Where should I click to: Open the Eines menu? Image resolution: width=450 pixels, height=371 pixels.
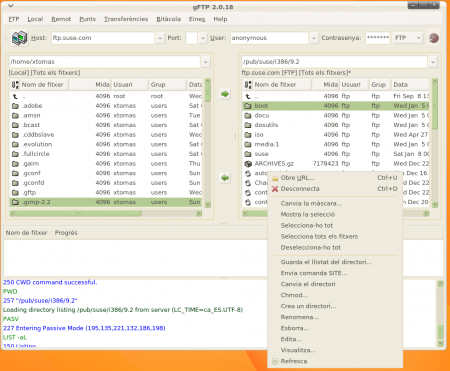pyautogui.click(x=197, y=19)
